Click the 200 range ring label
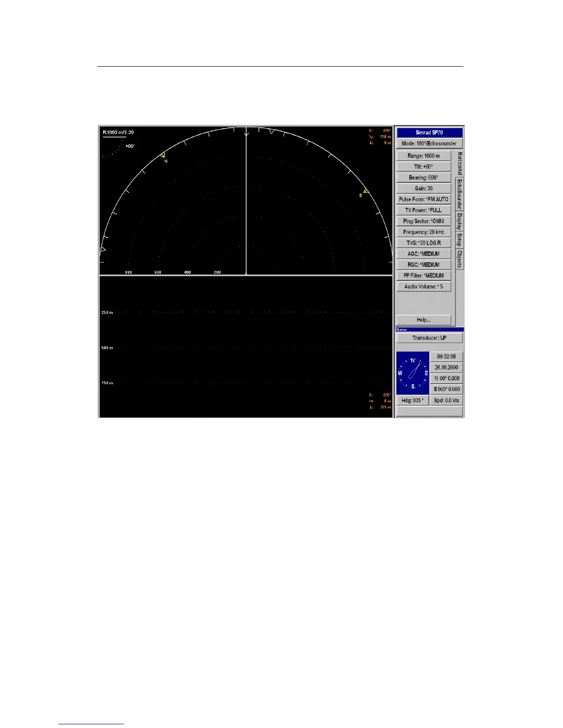This screenshot has height=728, width=563. pos(217,273)
